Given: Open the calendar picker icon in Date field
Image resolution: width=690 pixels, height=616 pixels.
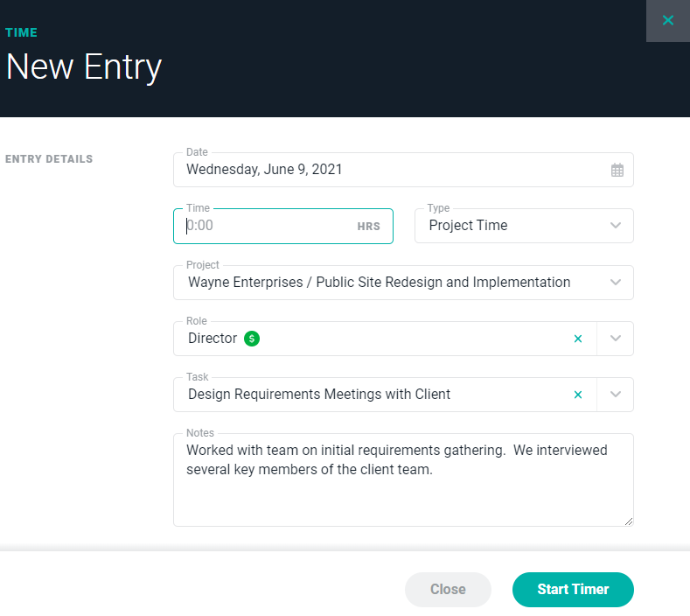Looking at the screenshot, I should click(x=617, y=170).
